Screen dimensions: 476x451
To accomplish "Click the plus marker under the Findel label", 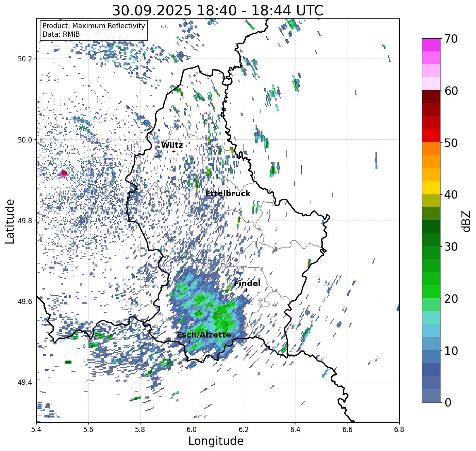I will (246, 290).
